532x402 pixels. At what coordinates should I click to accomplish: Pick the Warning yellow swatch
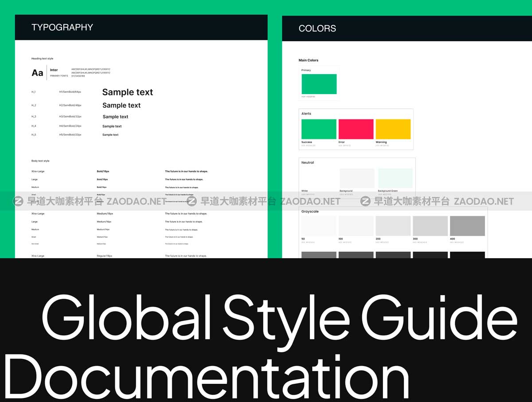tap(393, 129)
